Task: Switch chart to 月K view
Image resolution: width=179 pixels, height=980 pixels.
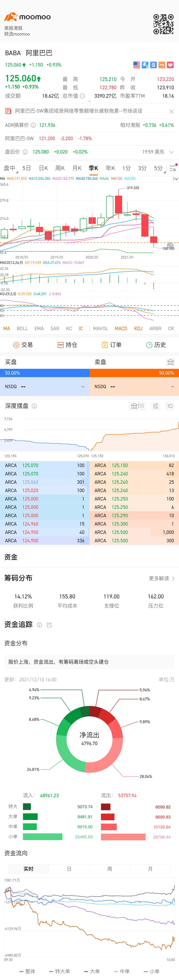Action: point(77,168)
